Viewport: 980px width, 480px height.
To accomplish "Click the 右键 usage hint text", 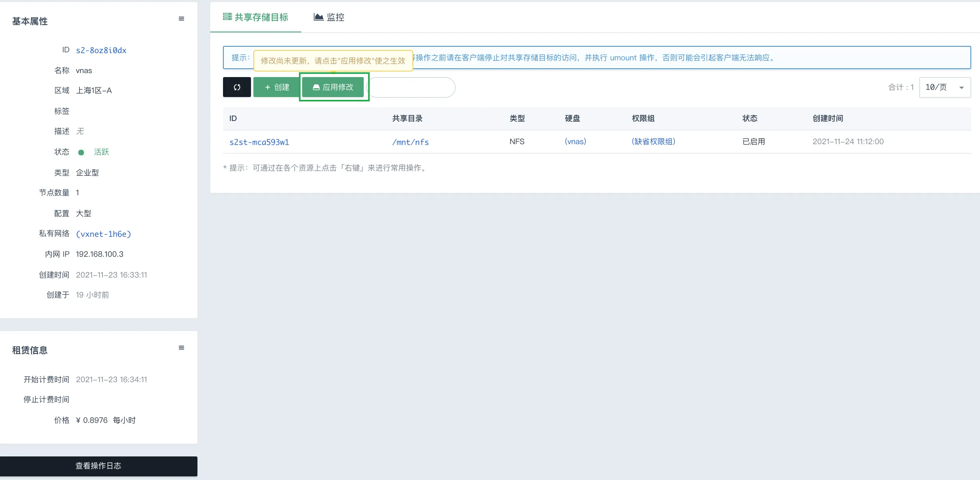I will (326, 168).
